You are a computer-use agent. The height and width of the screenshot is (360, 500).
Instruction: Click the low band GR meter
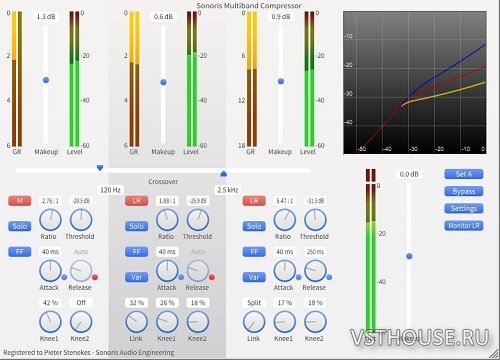tap(17, 79)
